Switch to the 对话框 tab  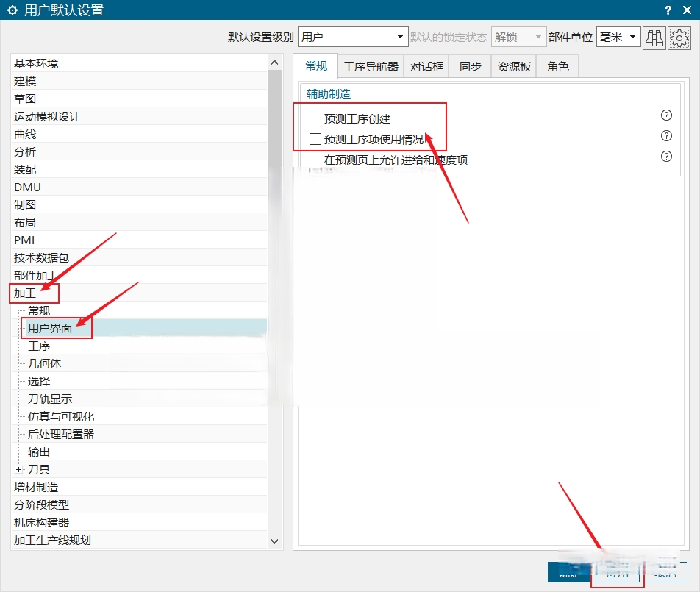coord(426,66)
